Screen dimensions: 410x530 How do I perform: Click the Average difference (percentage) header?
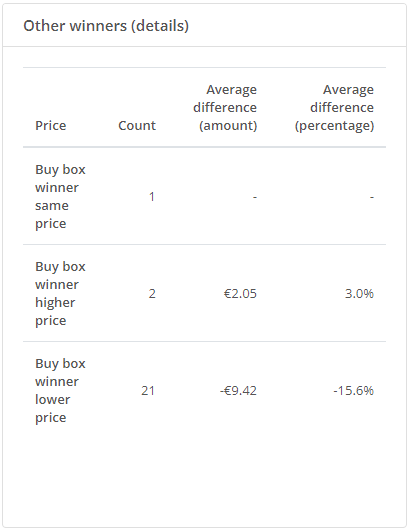click(x=334, y=107)
